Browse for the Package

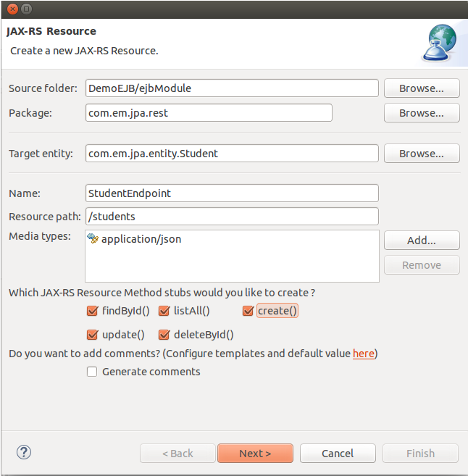(x=422, y=113)
